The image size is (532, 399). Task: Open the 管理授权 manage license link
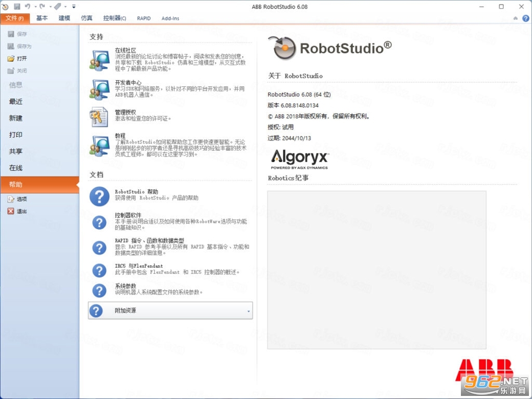coord(125,112)
